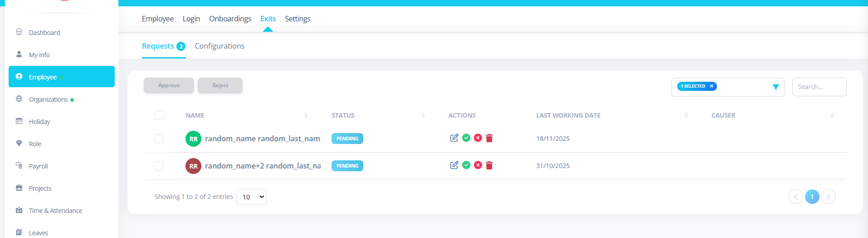Click the My Info person icon
The image size is (868, 238).
[x=19, y=54]
